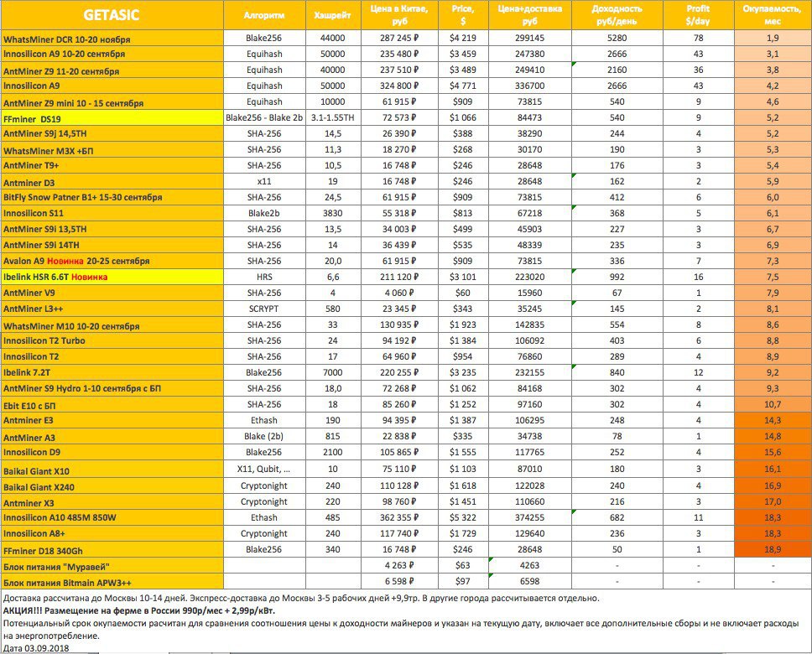Click the yellow "FFminer DS19" cell

click(x=112, y=117)
